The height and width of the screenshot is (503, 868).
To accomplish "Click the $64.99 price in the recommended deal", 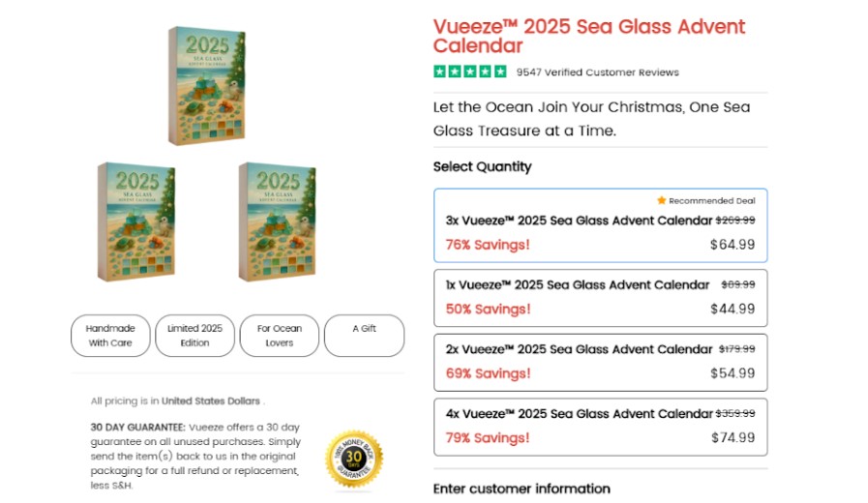I will [733, 245].
